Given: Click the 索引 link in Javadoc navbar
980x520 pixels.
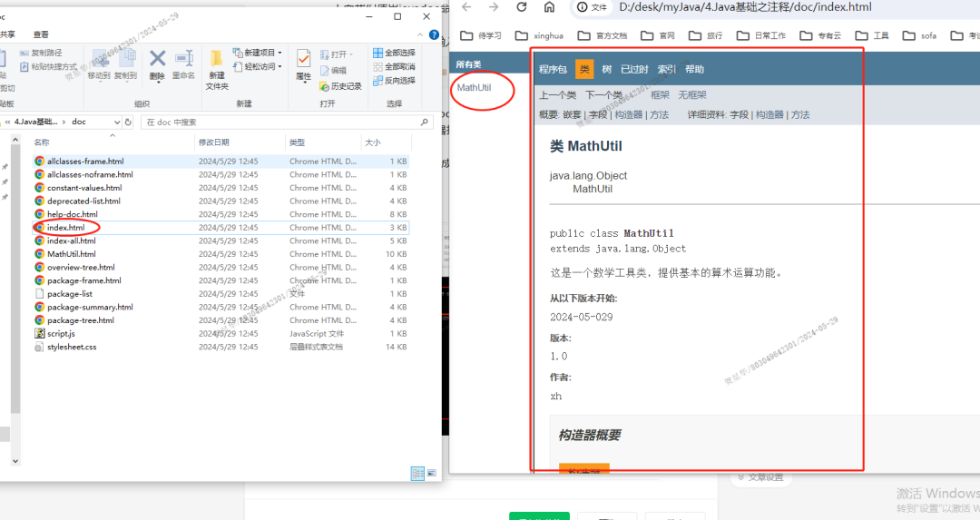Looking at the screenshot, I should 666,70.
